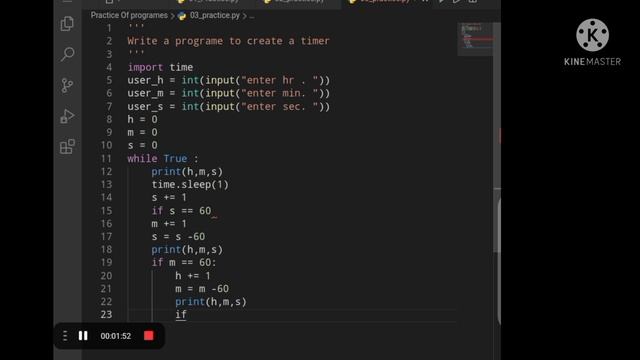Place cursor on user_m input line
Screen dimensions: 640x360
click(229, 93)
